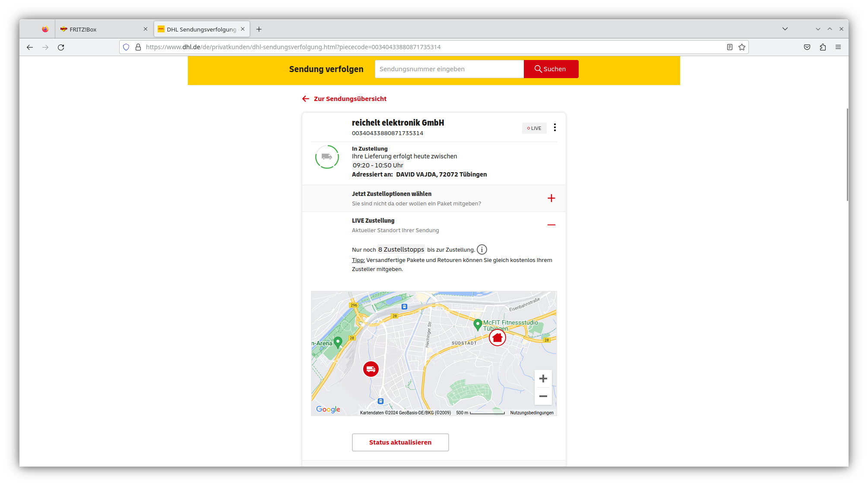
Task: Collapse the LIVE Zustellung section
Action: click(551, 225)
